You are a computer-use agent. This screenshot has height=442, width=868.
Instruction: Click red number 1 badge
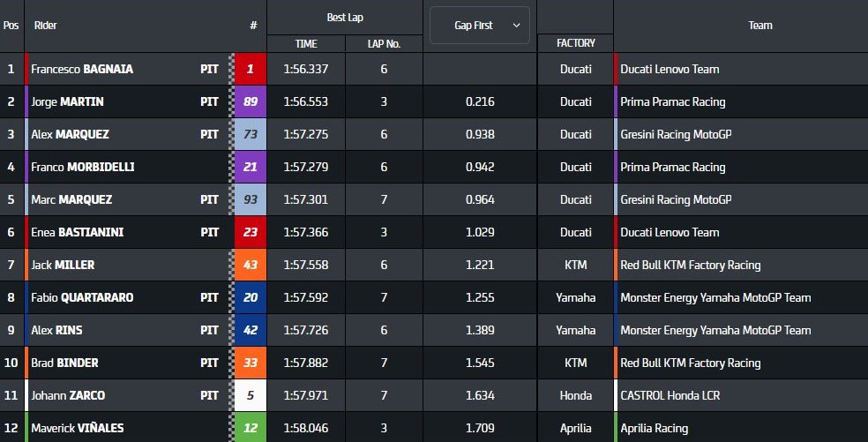(x=251, y=69)
